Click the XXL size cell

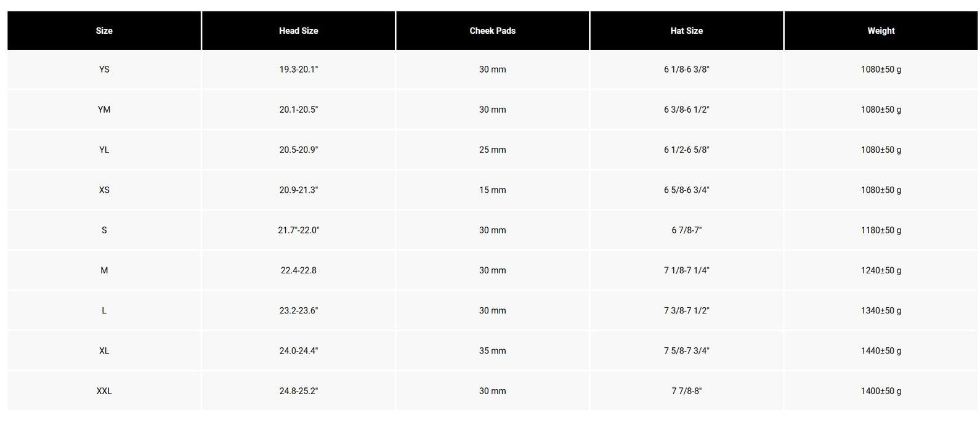(x=104, y=391)
